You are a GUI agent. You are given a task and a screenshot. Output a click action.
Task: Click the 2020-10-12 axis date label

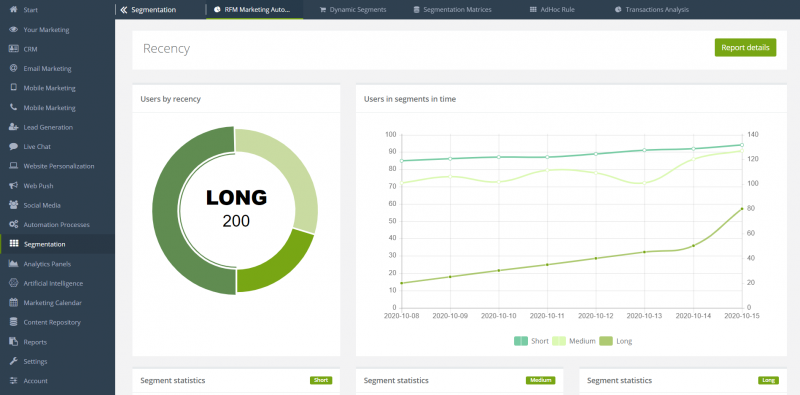(x=595, y=316)
